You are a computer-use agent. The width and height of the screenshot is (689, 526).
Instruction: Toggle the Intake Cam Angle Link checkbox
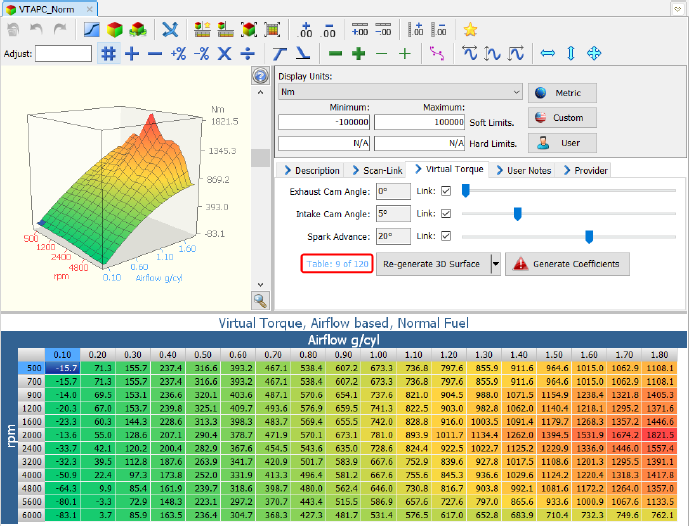click(446, 213)
